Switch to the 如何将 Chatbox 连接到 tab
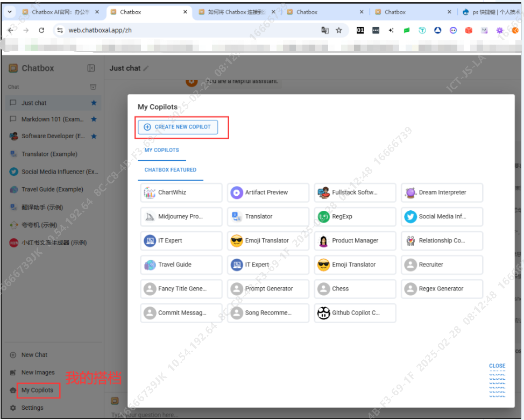This screenshot has width=524, height=420. tap(236, 12)
